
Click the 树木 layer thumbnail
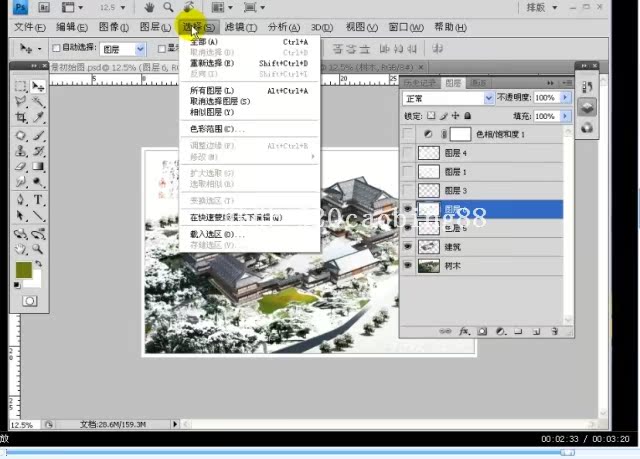tap(429, 266)
